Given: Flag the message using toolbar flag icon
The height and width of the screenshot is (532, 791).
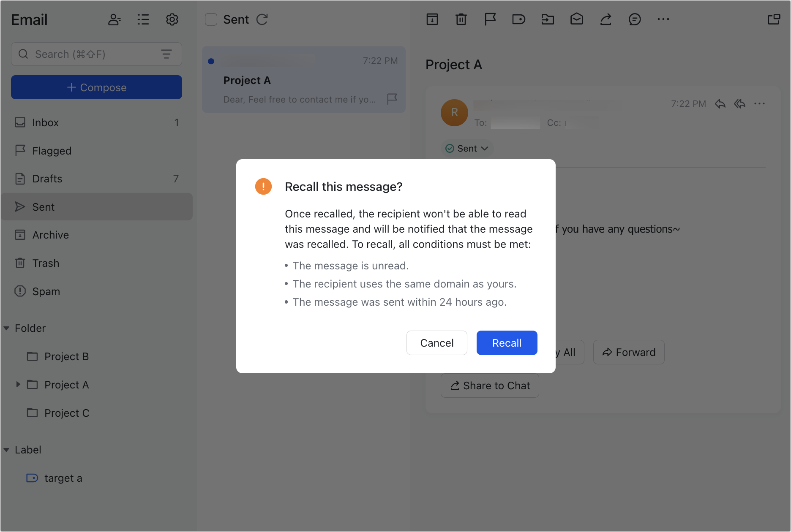Looking at the screenshot, I should 490,19.
